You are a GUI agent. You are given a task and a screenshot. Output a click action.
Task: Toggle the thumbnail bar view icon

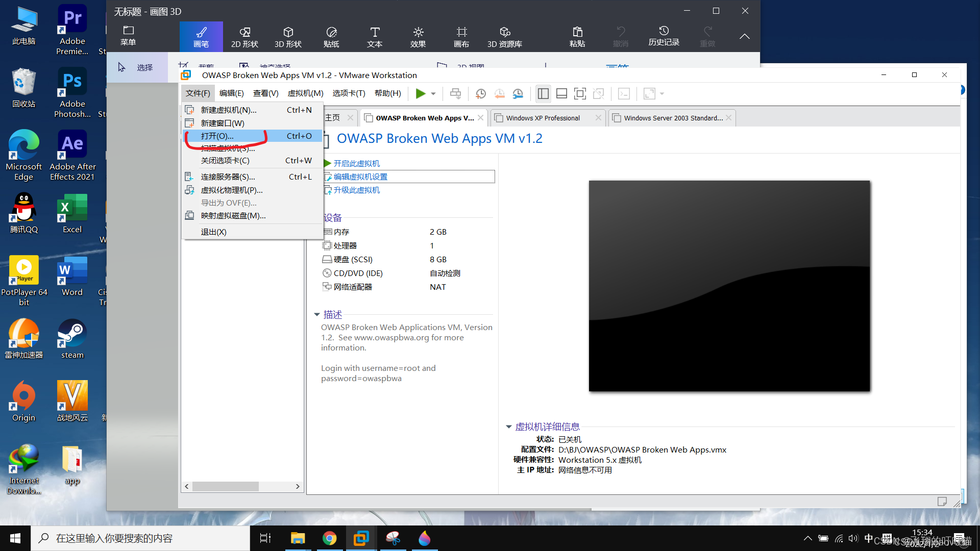[561, 93]
